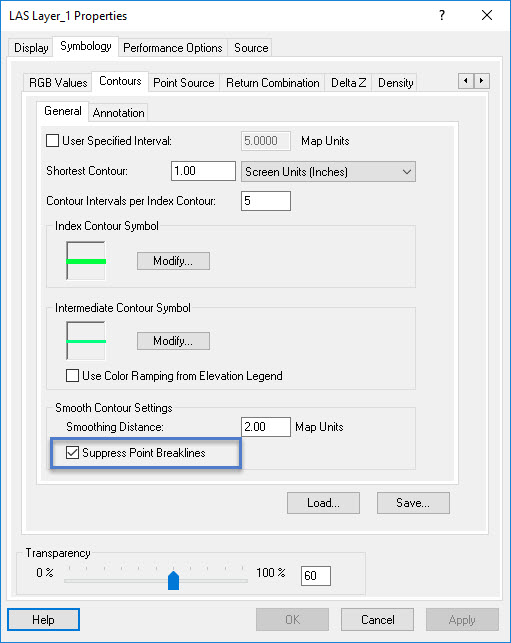511x643 pixels.
Task: Uncheck Suppress Point Breaklines
Action: (x=73, y=453)
